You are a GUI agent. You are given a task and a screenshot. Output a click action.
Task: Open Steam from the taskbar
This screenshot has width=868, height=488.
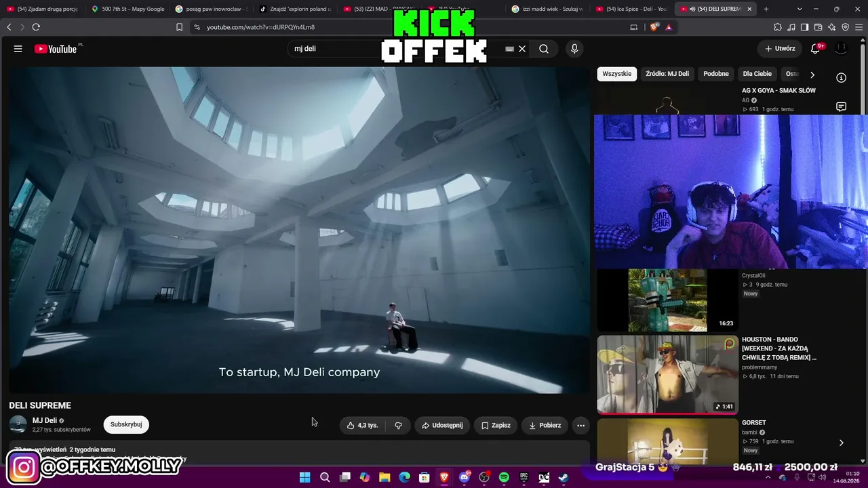pyautogui.click(x=564, y=477)
